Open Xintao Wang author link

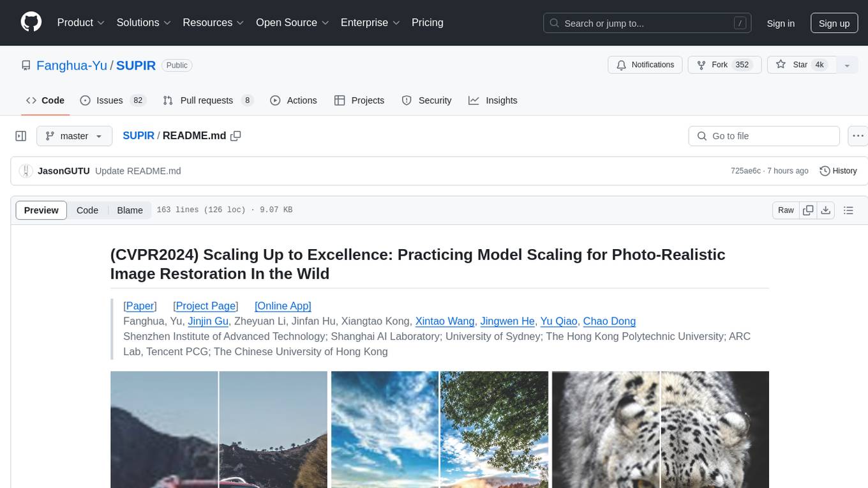tap(445, 321)
